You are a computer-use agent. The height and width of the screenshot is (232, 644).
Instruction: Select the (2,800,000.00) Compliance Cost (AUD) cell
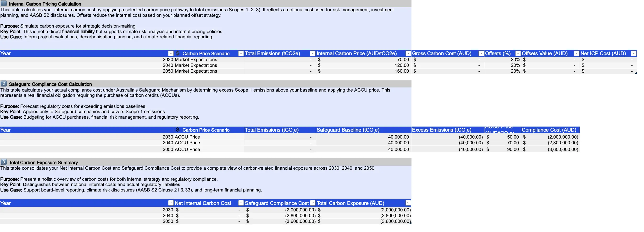[x=550, y=143]
